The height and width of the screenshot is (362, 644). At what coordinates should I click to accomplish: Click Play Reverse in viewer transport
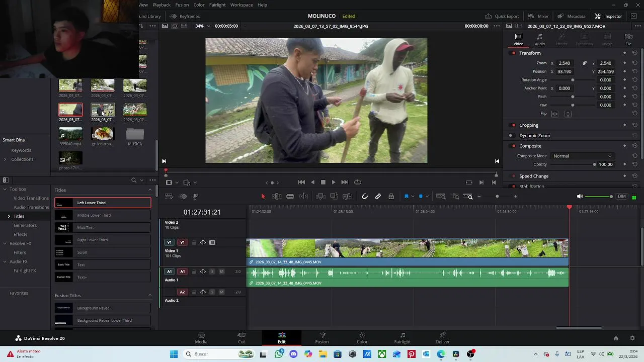click(x=313, y=183)
